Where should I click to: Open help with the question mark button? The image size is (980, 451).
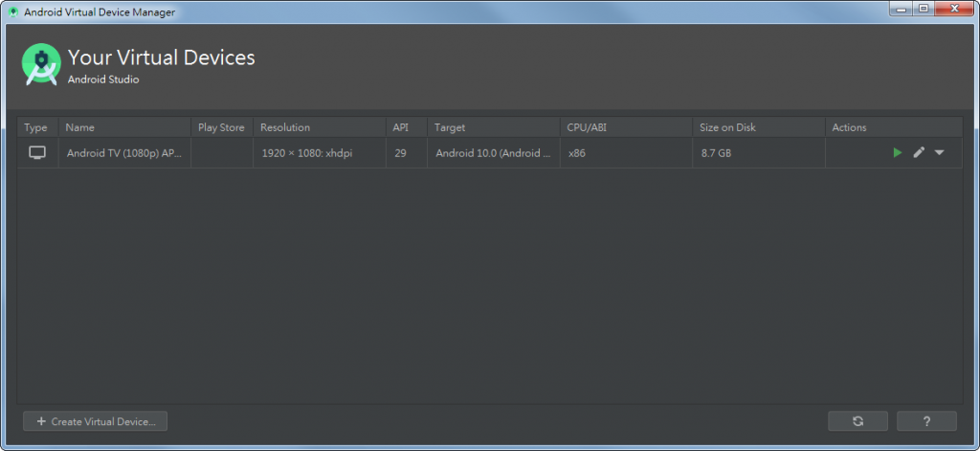pyautogui.click(x=926, y=421)
